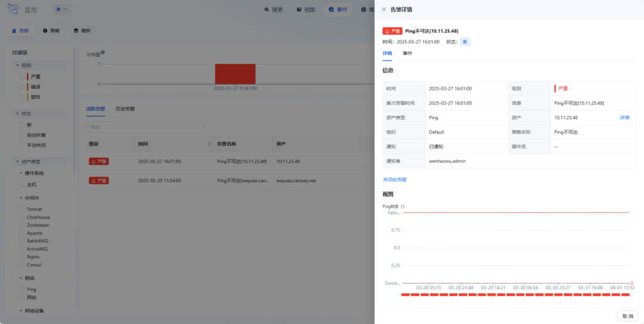Close the 告警详情 panel with X
This screenshot has height=324, width=644.
[384, 9]
